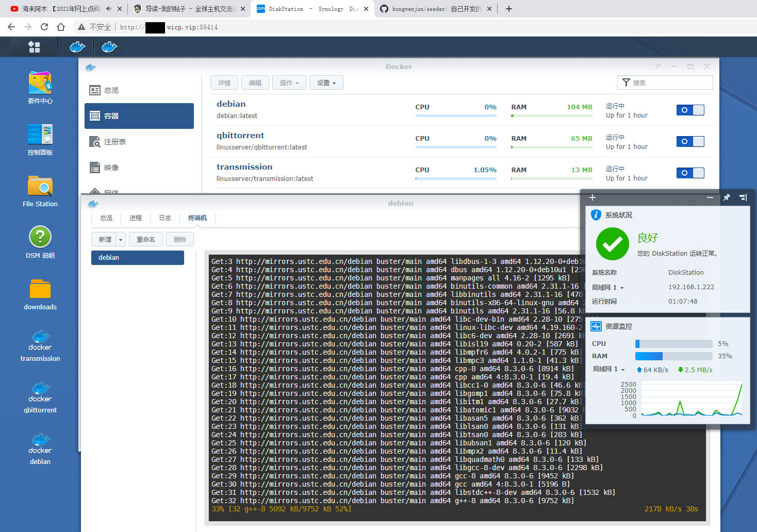Click the green status checkmark in system health

pos(613,244)
